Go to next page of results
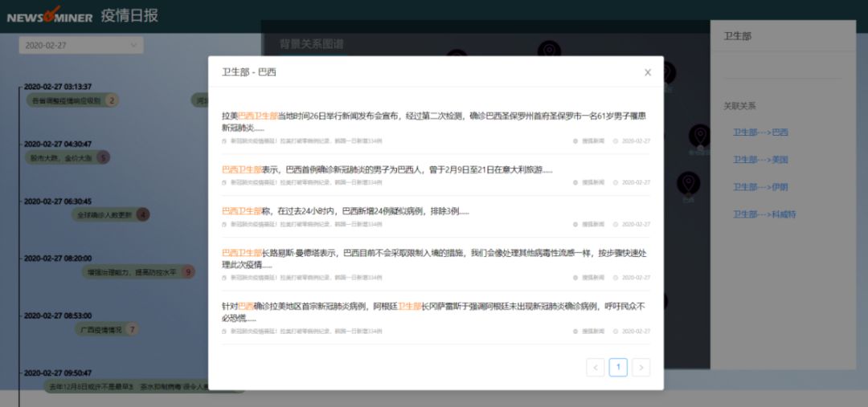 (x=641, y=368)
